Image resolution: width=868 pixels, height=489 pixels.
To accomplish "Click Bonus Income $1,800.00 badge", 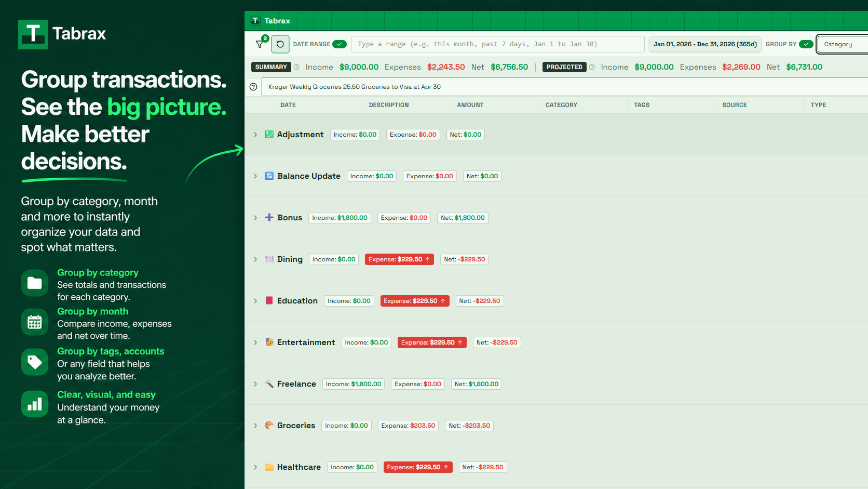I will point(340,218).
